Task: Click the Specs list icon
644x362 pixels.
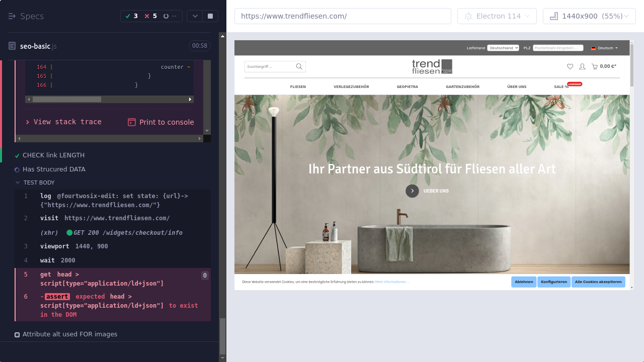Action: pyautogui.click(x=12, y=16)
